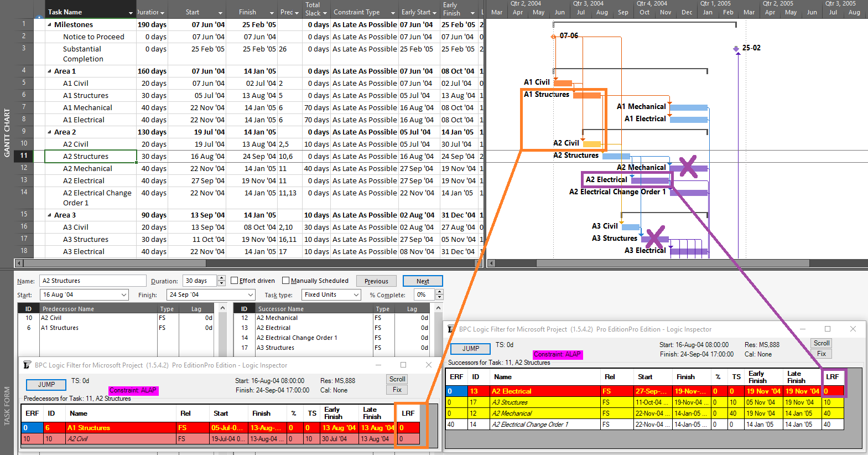Maximize the Successors Logic Inspector window
The image size is (868, 455).
click(x=828, y=329)
